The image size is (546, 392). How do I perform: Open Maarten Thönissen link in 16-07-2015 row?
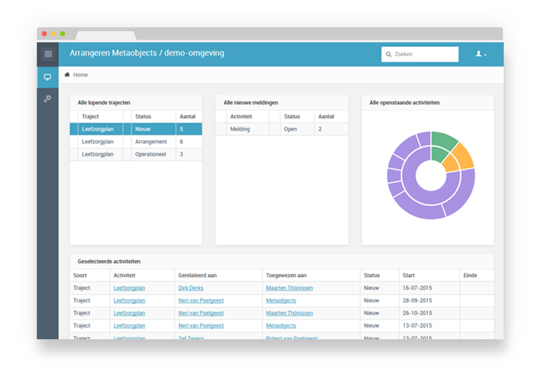coord(289,288)
